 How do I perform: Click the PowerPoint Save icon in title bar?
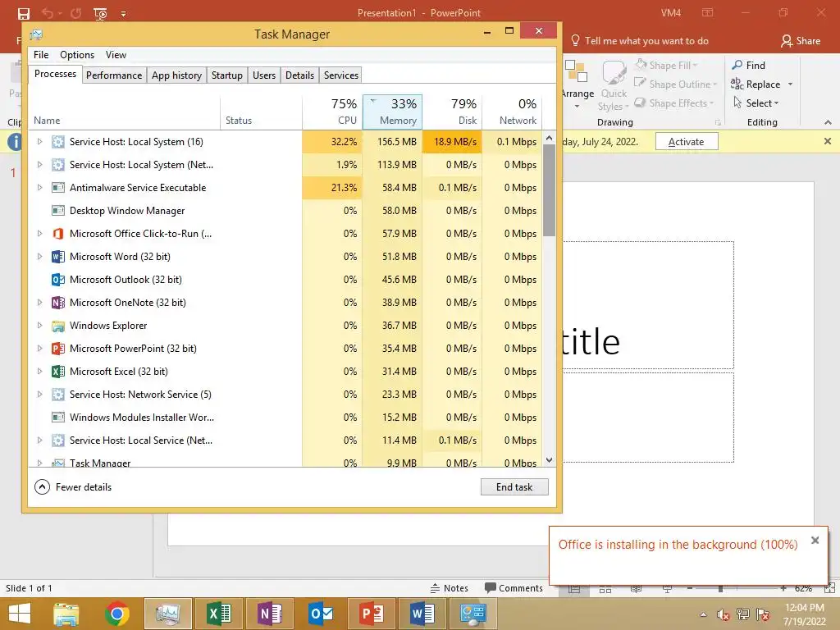(x=24, y=13)
